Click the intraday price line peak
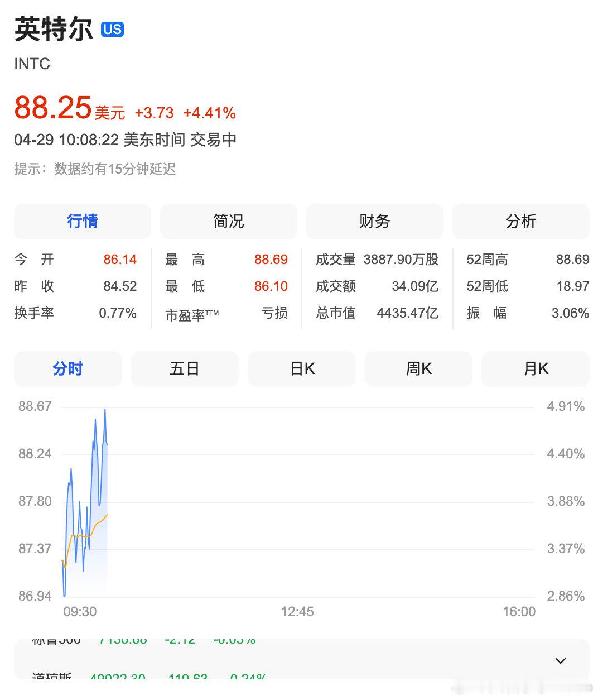This screenshot has height=700, width=598. [105, 410]
